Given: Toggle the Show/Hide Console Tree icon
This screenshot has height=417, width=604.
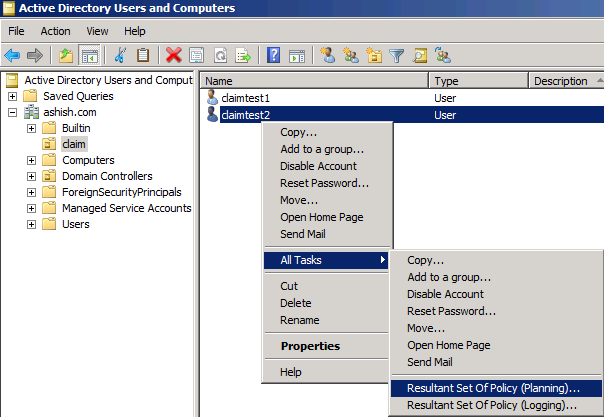Looking at the screenshot, I should (x=89, y=55).
